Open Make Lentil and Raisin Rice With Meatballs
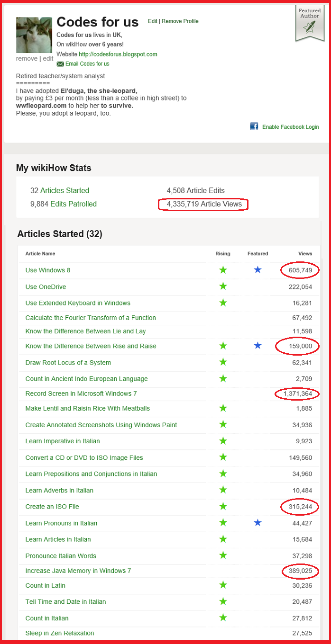 coord(88,409)
